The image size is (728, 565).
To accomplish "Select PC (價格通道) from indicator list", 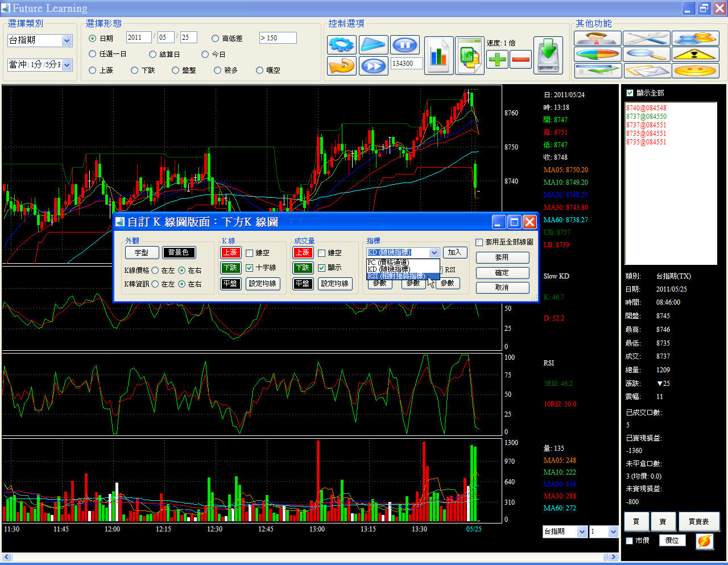I will (403, 263).
